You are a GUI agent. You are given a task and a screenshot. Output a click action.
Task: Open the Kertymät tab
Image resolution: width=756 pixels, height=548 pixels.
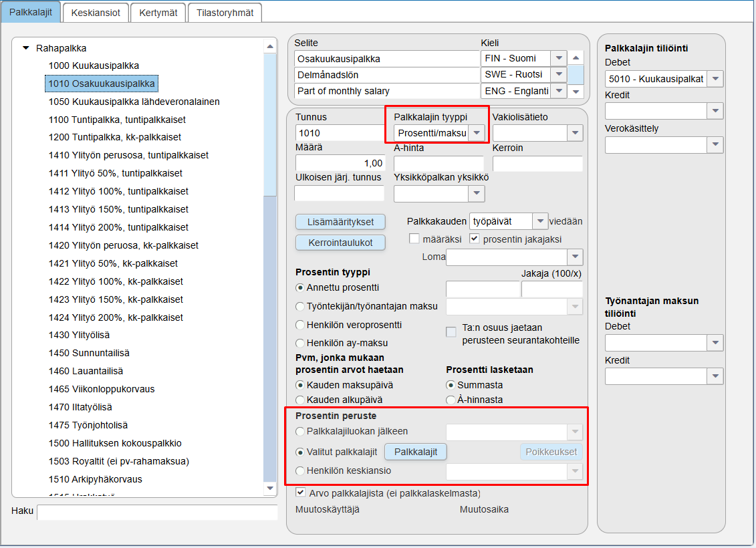click(x=158, y=13)
